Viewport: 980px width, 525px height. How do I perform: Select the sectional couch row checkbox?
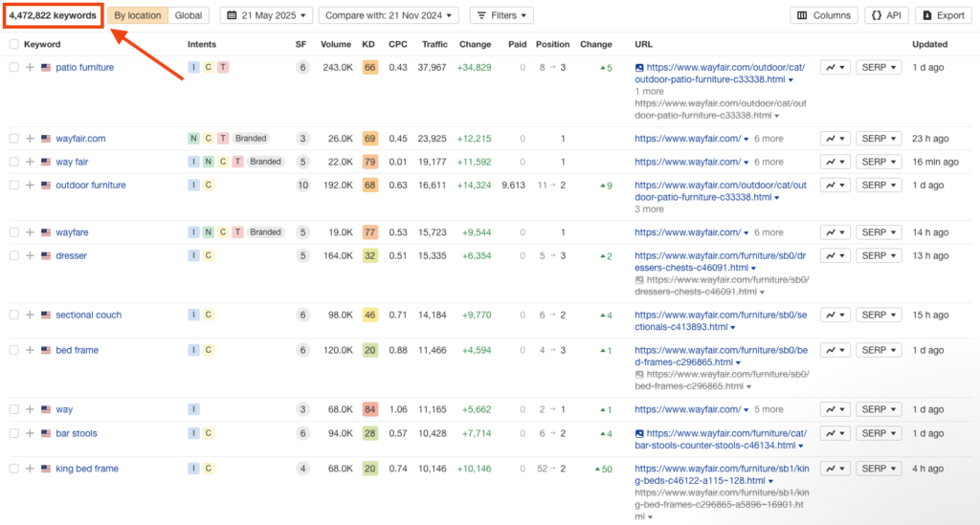coord(13,316)
